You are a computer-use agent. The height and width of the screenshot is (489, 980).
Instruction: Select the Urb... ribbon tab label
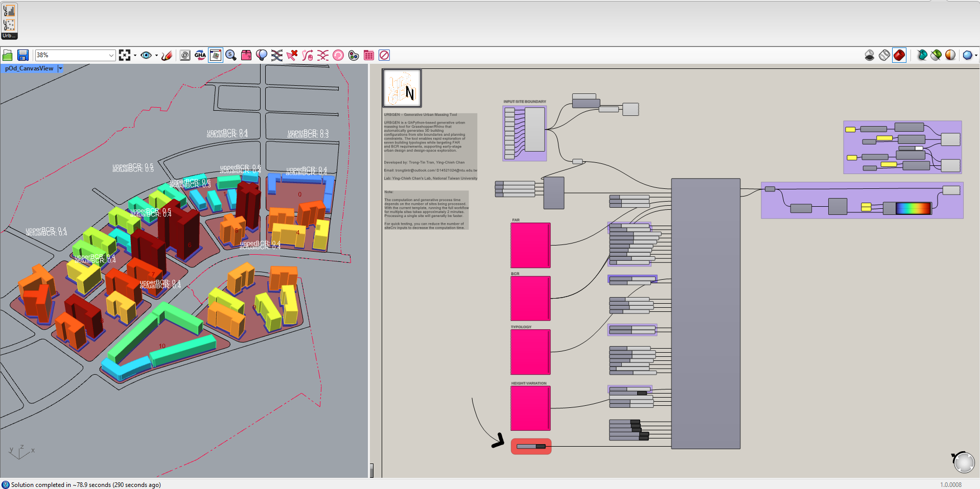[9, 36]
